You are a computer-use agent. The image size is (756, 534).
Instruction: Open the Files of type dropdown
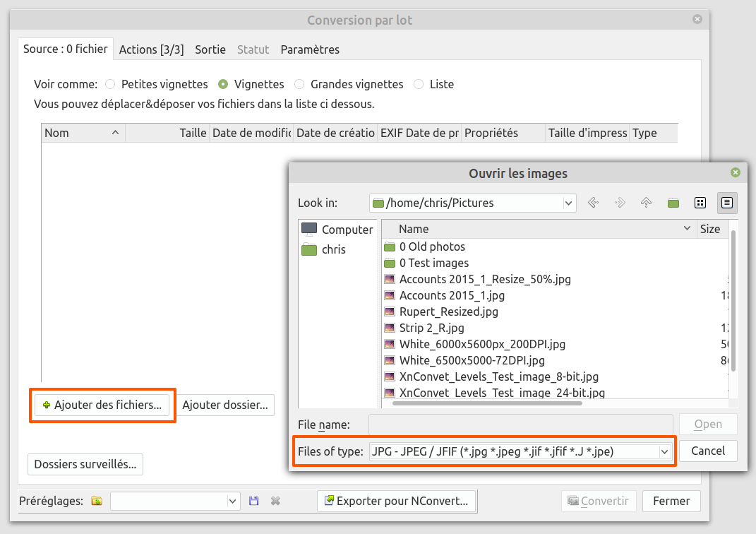664,451
